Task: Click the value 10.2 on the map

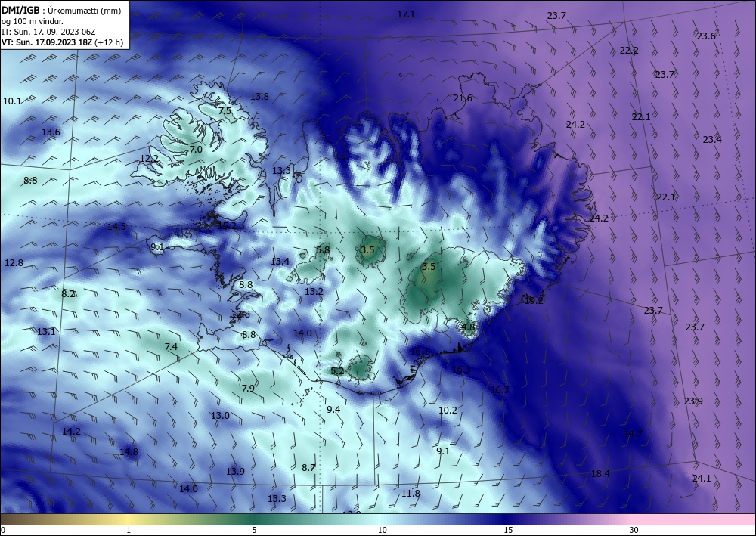Action: (448, 411)
